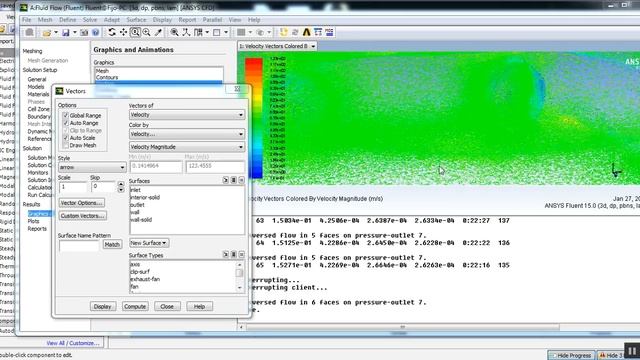Expand the save icon dropdown arrow

pyautogui.click(x=75, y=33)
